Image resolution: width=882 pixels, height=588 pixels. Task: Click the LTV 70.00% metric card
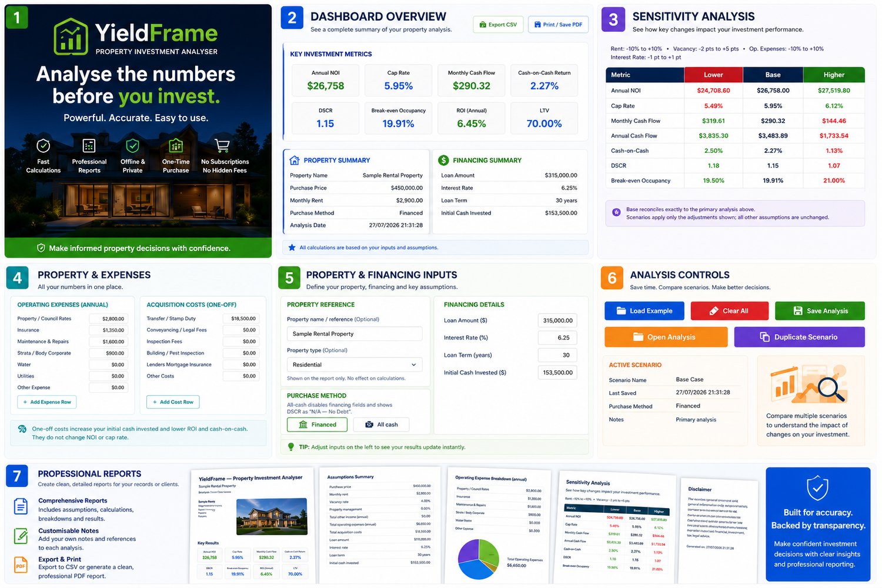point(544,118)
